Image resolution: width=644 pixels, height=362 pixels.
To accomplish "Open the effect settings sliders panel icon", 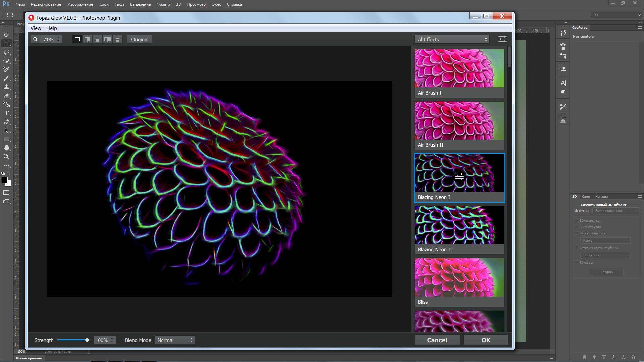I will pos(502,39).
